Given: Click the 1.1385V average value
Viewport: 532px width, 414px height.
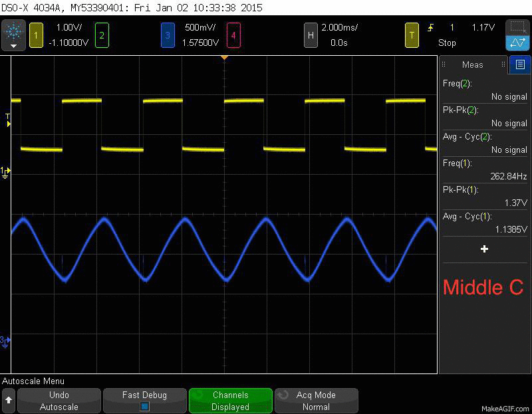Looking at the screenshot, I should [511, 229].
